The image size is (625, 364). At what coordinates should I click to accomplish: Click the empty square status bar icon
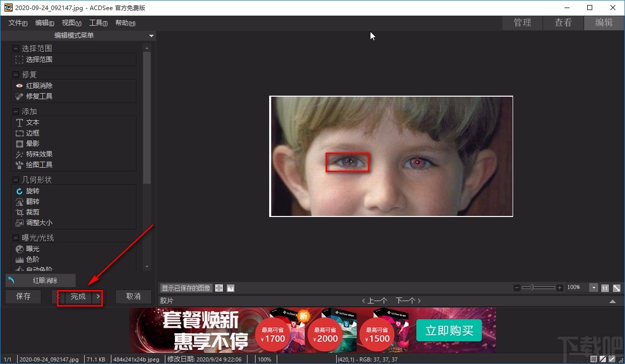(x=594, y=359)
